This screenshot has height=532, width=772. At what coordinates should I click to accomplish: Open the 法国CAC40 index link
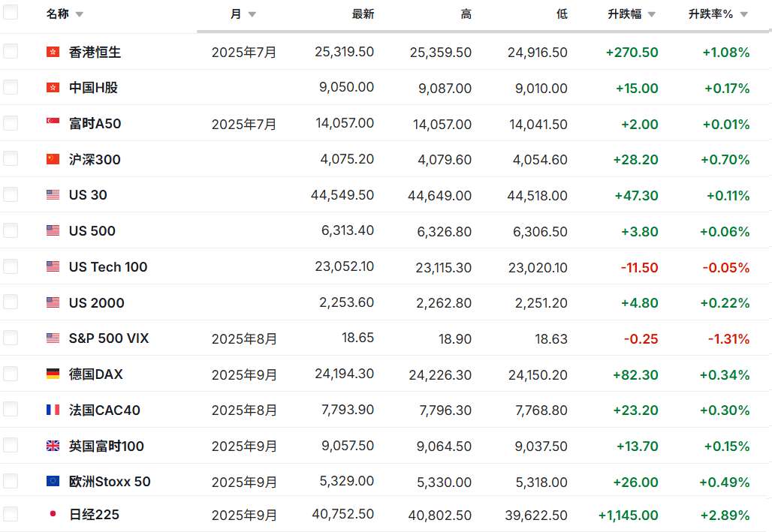[104, 410]
